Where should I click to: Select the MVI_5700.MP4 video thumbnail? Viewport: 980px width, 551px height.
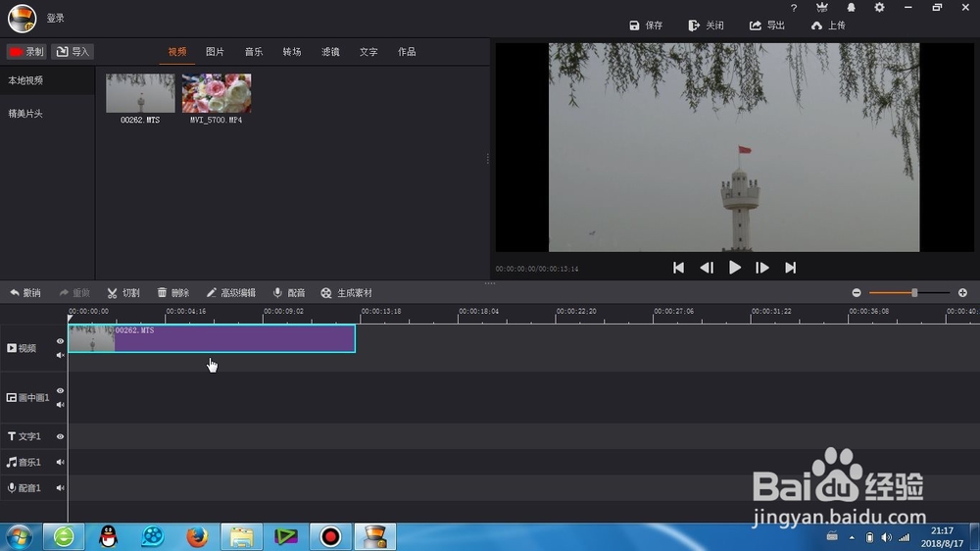coord(217,94)
